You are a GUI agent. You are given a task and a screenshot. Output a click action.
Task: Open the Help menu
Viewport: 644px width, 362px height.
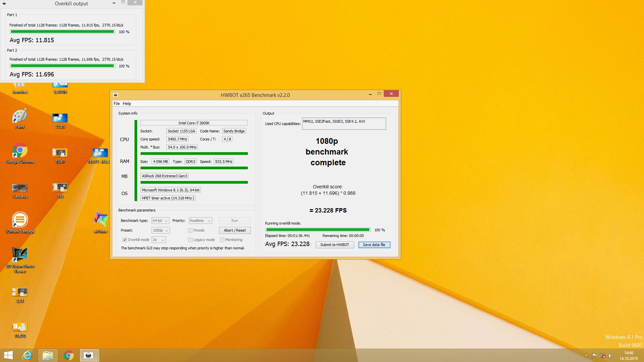click(127, 104)
